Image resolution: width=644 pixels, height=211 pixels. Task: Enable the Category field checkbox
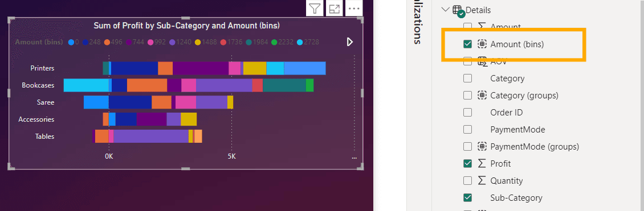pyautogui.click(x=467, y=78)
